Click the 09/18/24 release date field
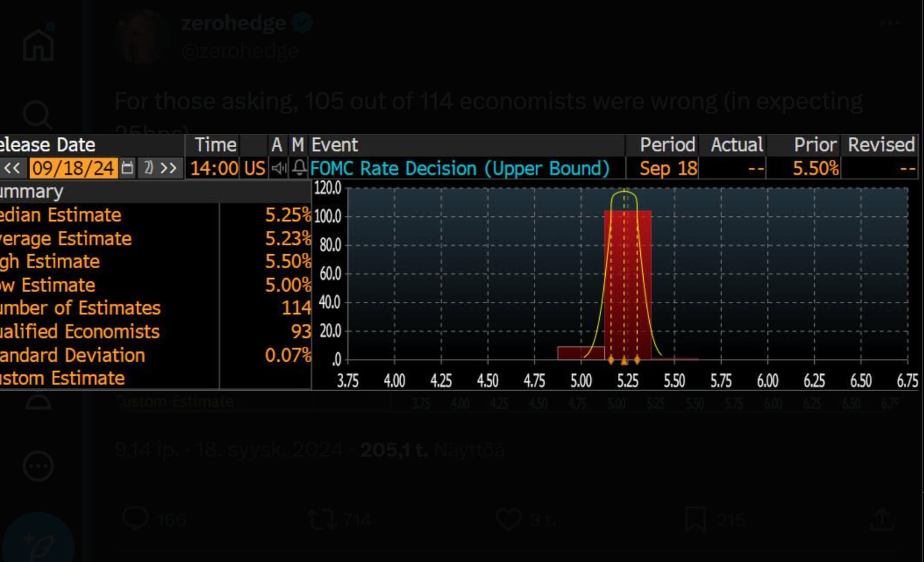The width and height of the screenshot is (924, 562). 73,168
